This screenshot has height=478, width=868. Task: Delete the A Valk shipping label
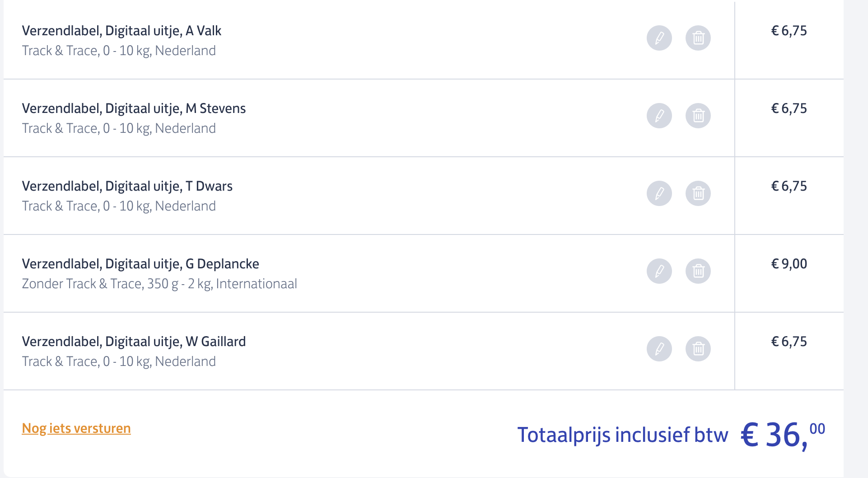coord(698,38)
